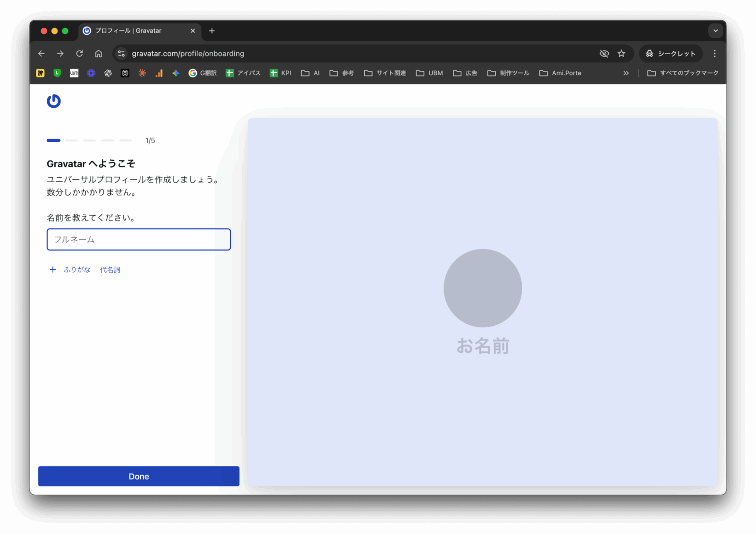Screen dimensions: 756x534
Task: Show hidden bookmarks with the double chevron
Action: (626, 73)
